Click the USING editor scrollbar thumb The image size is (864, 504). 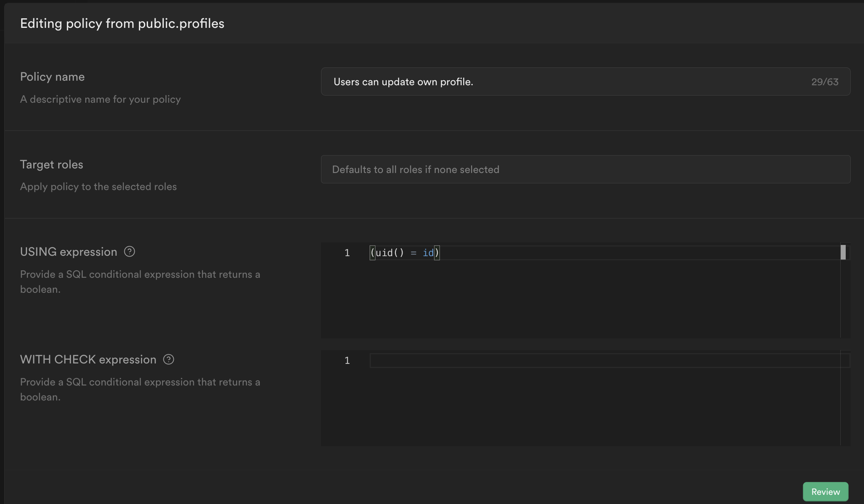pos(844,252)
